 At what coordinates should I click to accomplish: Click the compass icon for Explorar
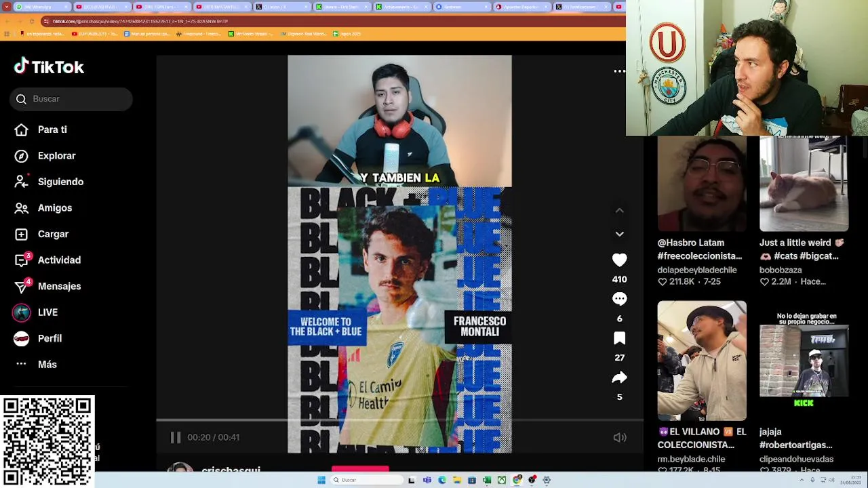pyautogui.click(x=22, y=156)
